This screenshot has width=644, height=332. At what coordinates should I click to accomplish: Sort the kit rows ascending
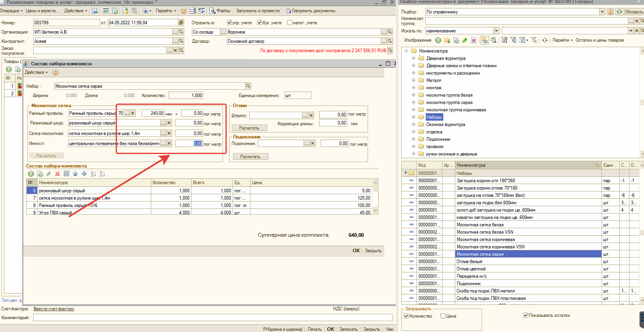pyautogui.click(x=93, y=174)
